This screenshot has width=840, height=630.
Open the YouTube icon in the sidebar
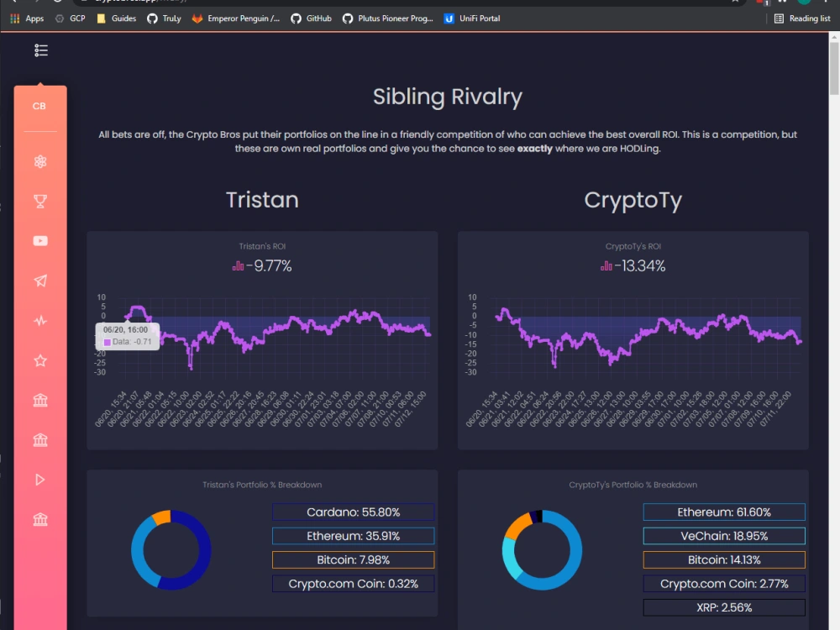pyautogui.click(x=40, y=241)
